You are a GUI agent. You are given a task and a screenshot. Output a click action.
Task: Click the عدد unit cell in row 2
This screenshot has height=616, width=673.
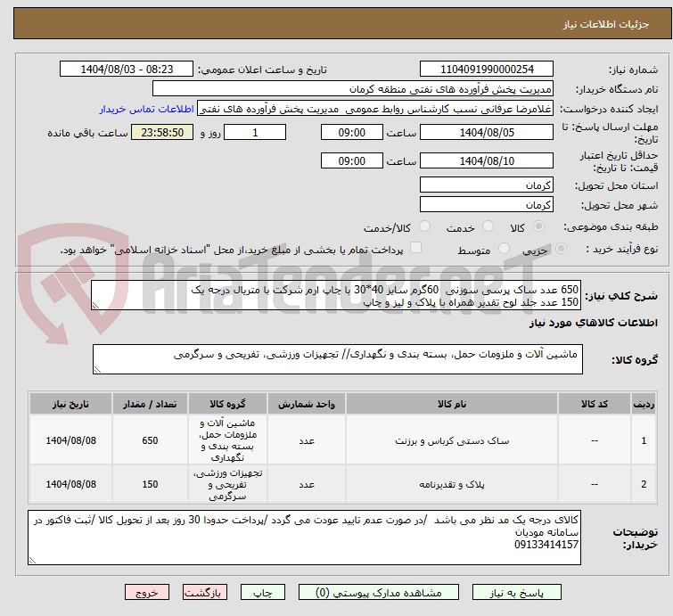click(x=307, y=485)
